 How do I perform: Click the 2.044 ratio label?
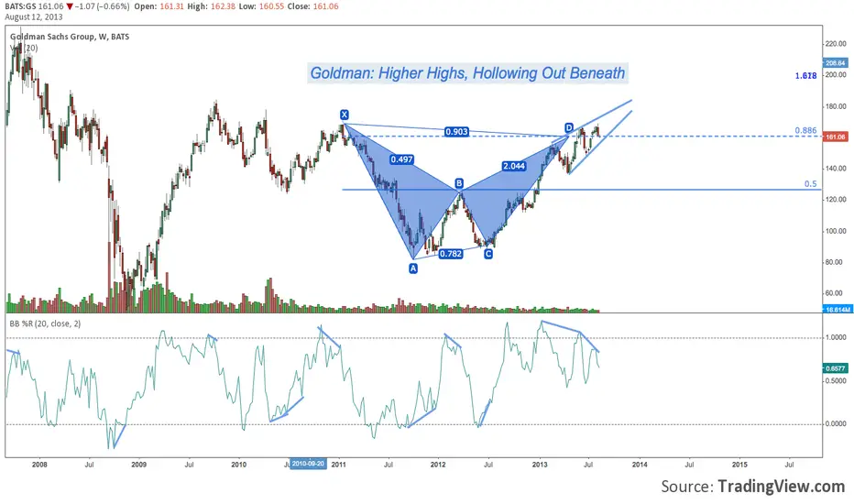514,166
